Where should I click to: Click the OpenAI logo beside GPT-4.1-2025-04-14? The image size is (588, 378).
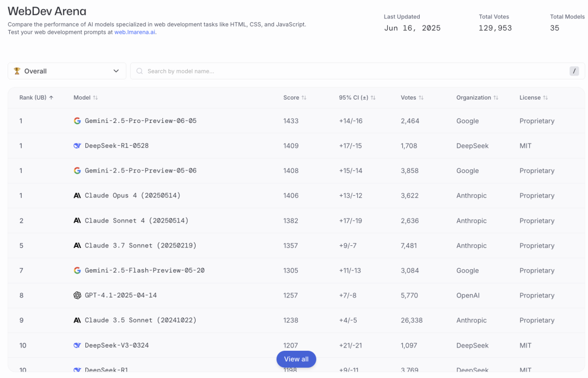click(x=77, y=295)
